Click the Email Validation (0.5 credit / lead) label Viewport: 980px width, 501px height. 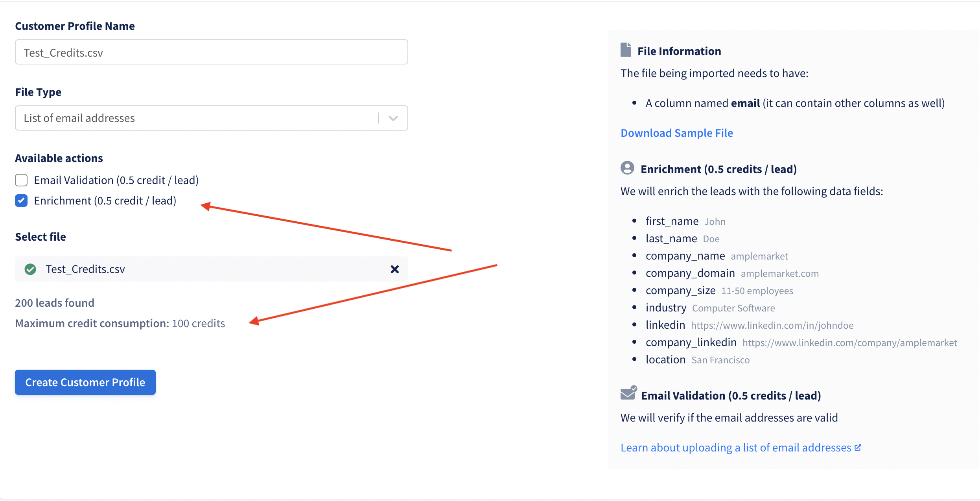(x=116, y=180)
